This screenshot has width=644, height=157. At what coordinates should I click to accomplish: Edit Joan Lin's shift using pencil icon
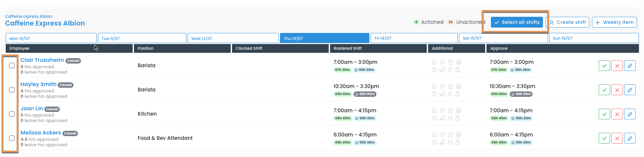(x=630, y=114)
